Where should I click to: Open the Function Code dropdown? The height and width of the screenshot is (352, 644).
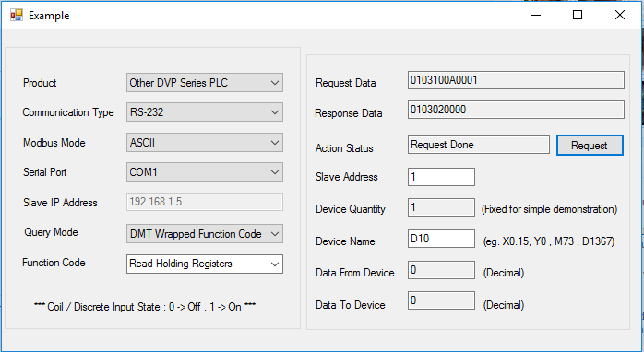click(x=205, y=264)
